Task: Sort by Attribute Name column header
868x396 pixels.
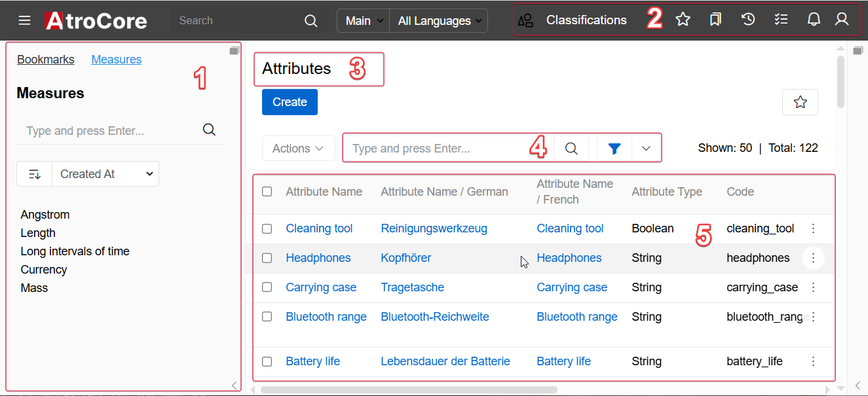Action: click(324, 192)
